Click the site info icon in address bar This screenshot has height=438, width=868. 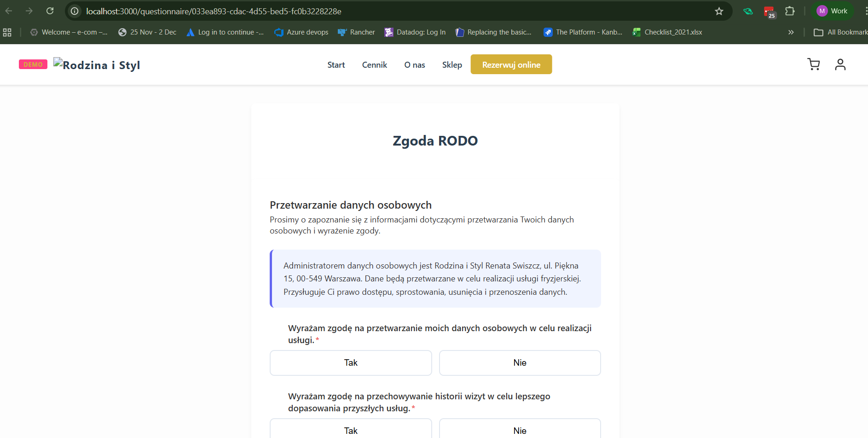click(74, 11)
